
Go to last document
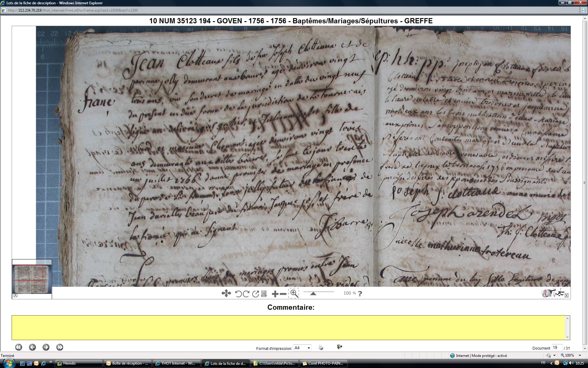coord(60,347)
